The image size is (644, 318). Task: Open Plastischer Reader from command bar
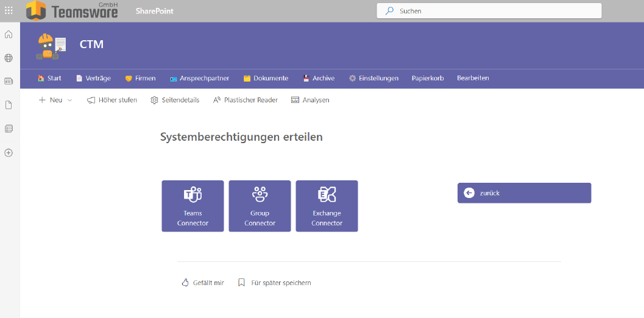(x=245, y=101)
